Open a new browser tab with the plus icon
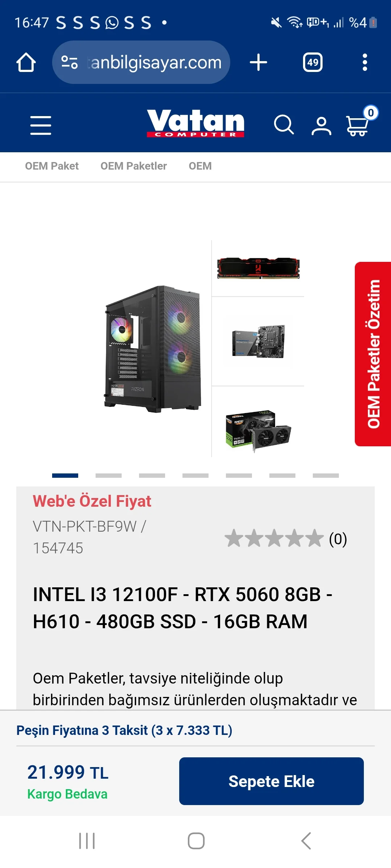The height and width of the screenshot is (868, 391). (x=258, y=62)
